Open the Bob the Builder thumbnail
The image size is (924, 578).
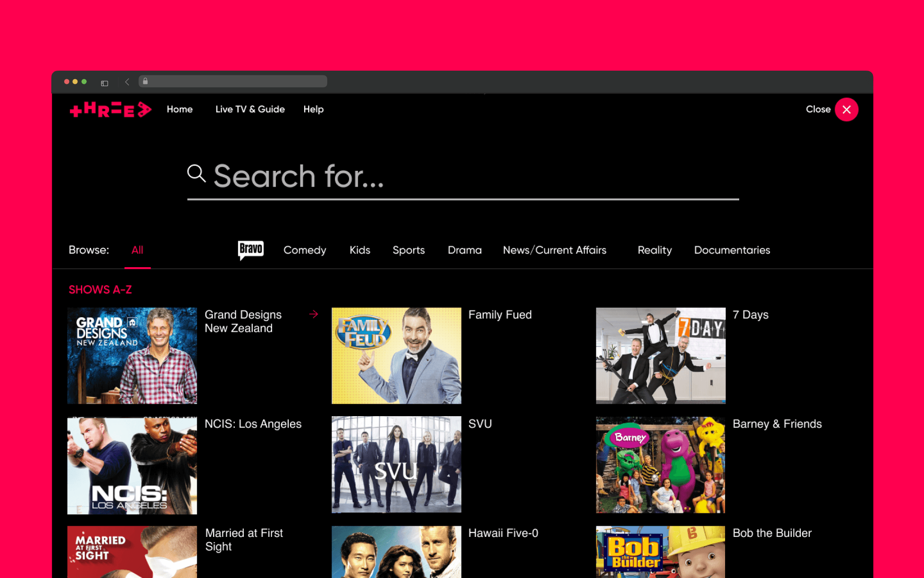pyautogui.click(x=661, y=552)
